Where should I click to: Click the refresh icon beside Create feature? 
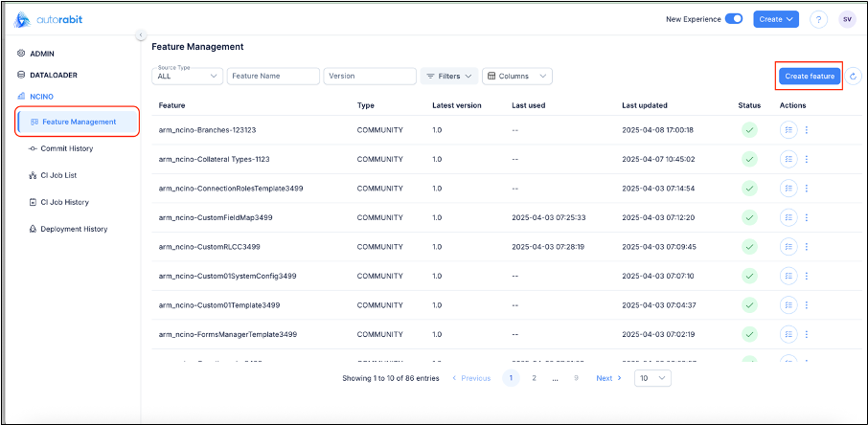[x=854, y=76]
